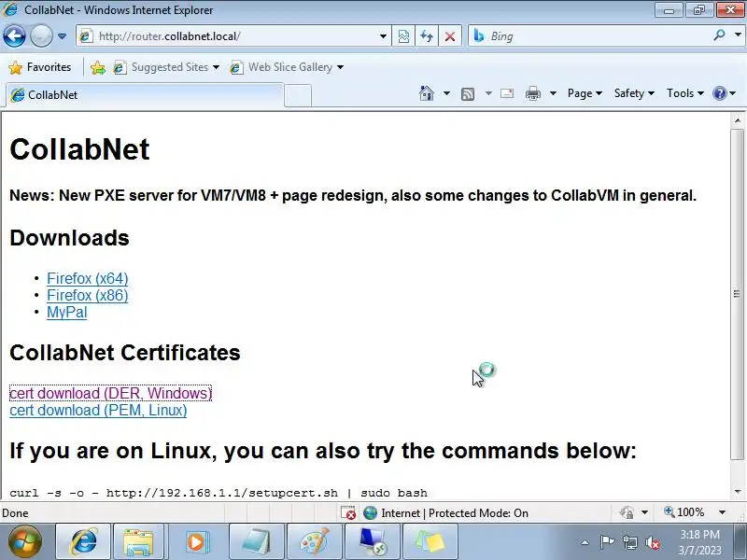Expand the security status dropdown arrow
This screenshot has width=747, height=560.
pos(644,512)
